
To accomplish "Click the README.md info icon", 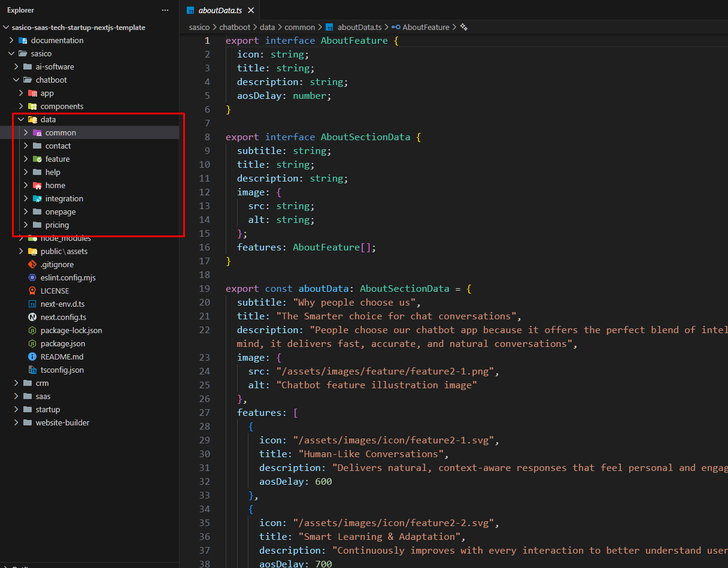I will click(33, 356).
